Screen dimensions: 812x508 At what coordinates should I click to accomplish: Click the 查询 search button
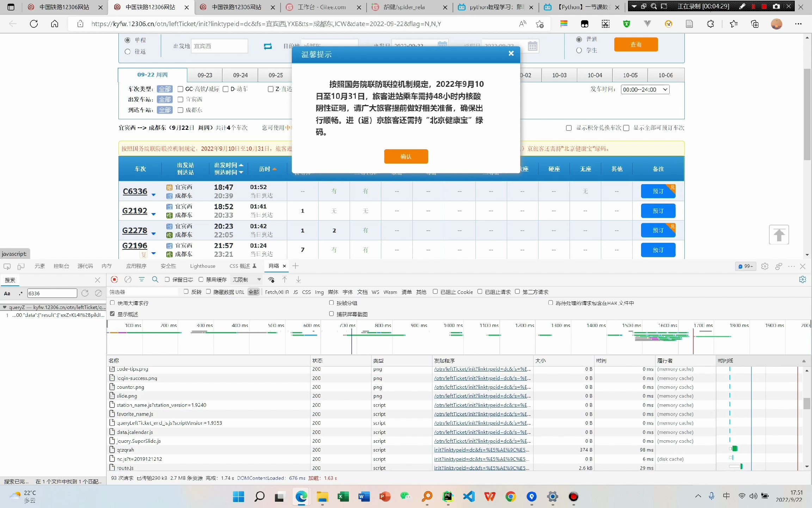[x=635, y=44]
